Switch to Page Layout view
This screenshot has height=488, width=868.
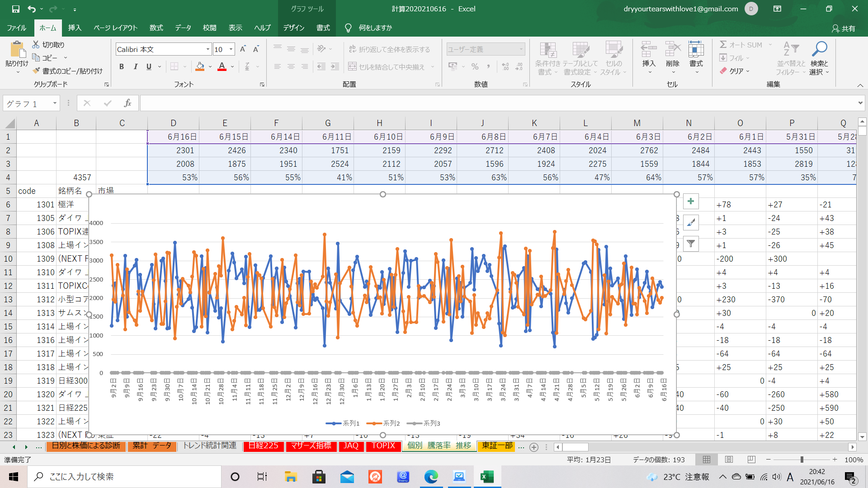click(x=729, y=460)
